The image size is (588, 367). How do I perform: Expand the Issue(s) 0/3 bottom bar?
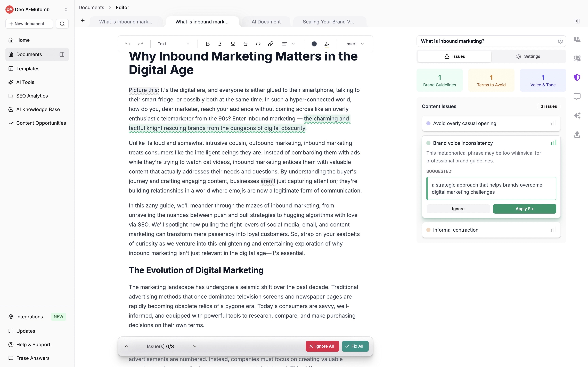pyautogui.click(x=126, y=346)
